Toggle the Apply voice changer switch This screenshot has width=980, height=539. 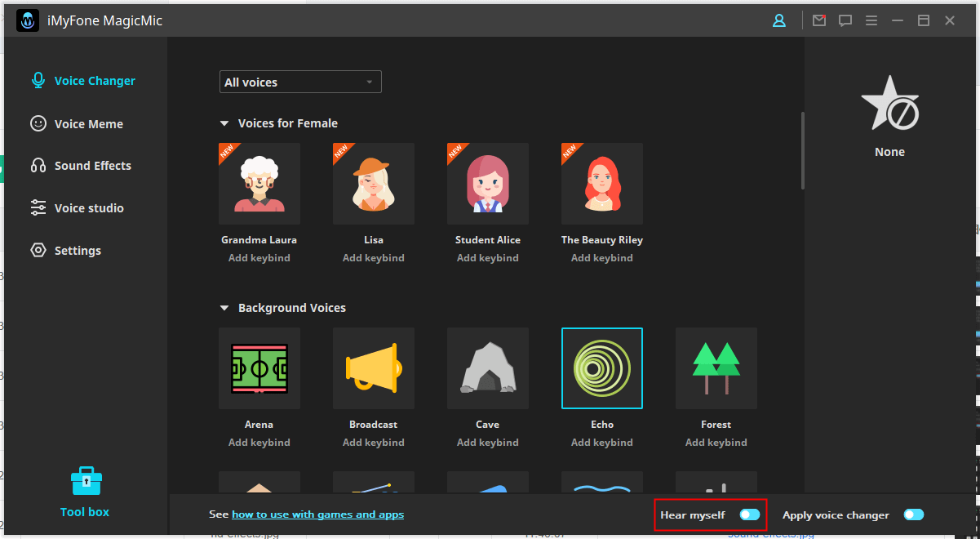(x=914, y=514)
